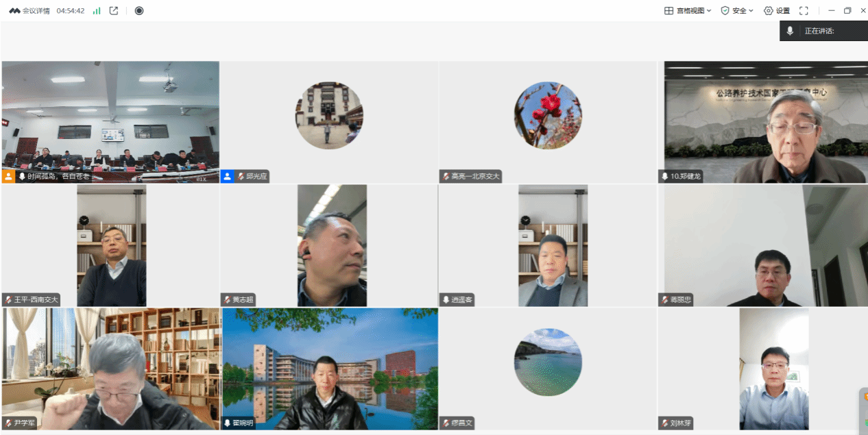Click muted mic icon next to 刘林芽
Image resolution: width=868 pixels, height=435 pixels.
[665, 423]
